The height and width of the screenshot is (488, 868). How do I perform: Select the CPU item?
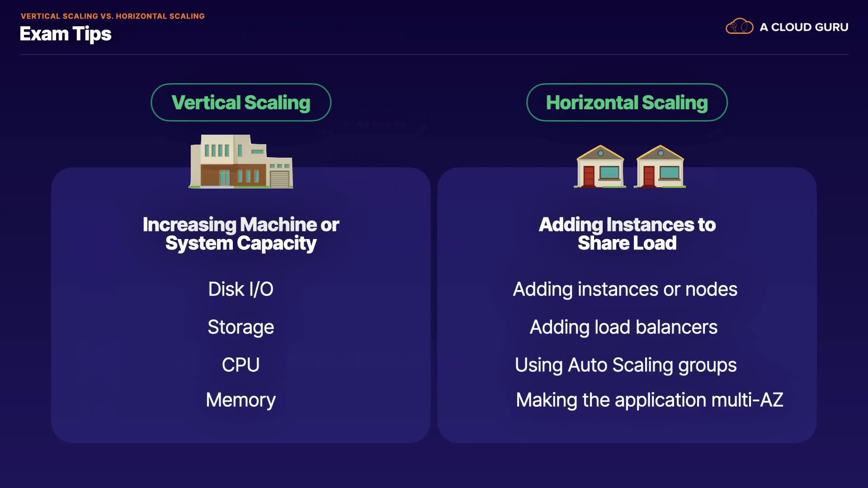click(x=241, y=365)
